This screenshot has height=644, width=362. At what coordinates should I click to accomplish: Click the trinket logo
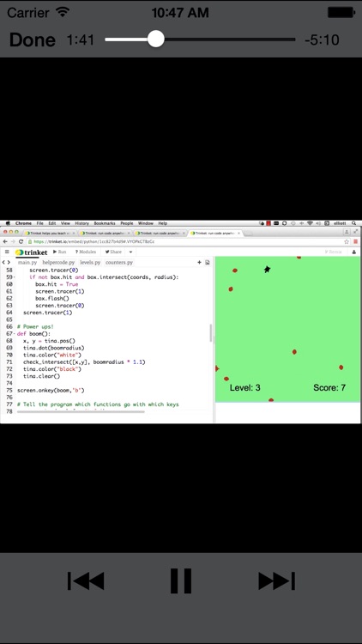click(x=31, y=252)
